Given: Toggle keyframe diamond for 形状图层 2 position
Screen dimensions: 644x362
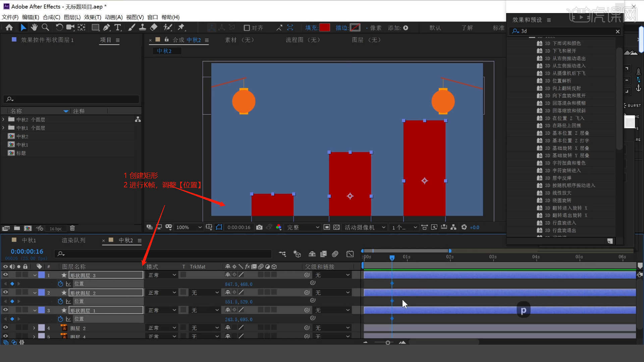Looking at the screenshot, I should click(x=12, y=301).
